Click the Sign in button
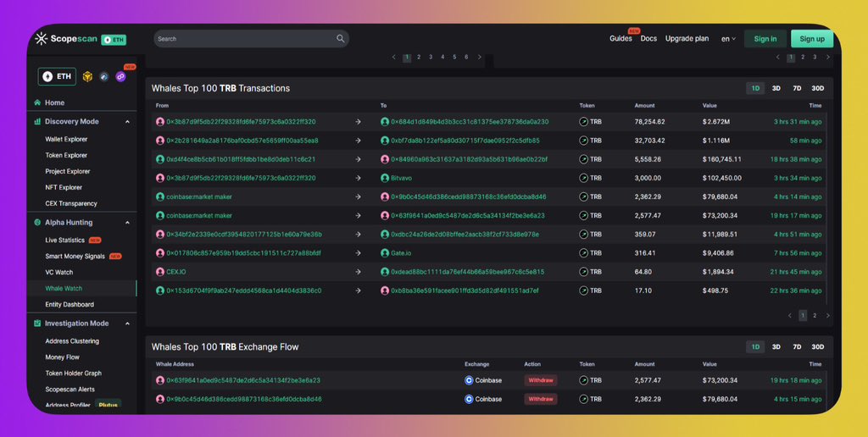The image size is (868, 437). (765, 39)
